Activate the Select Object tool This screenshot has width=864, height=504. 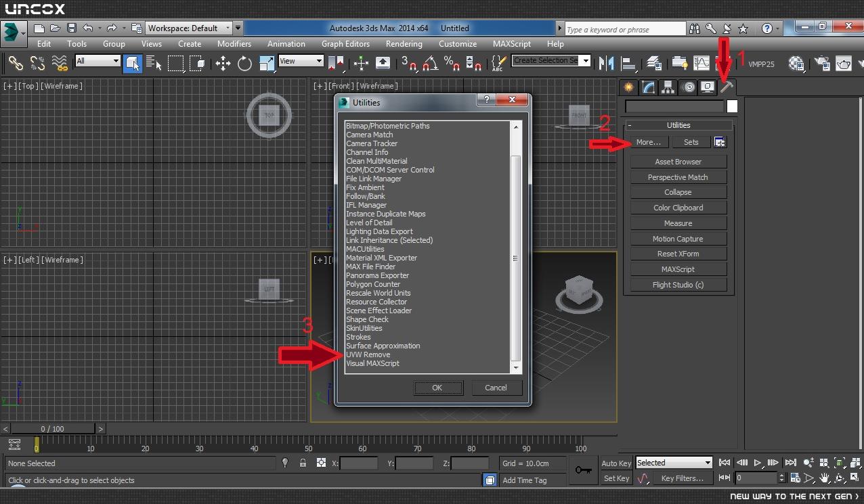point(133,64)
